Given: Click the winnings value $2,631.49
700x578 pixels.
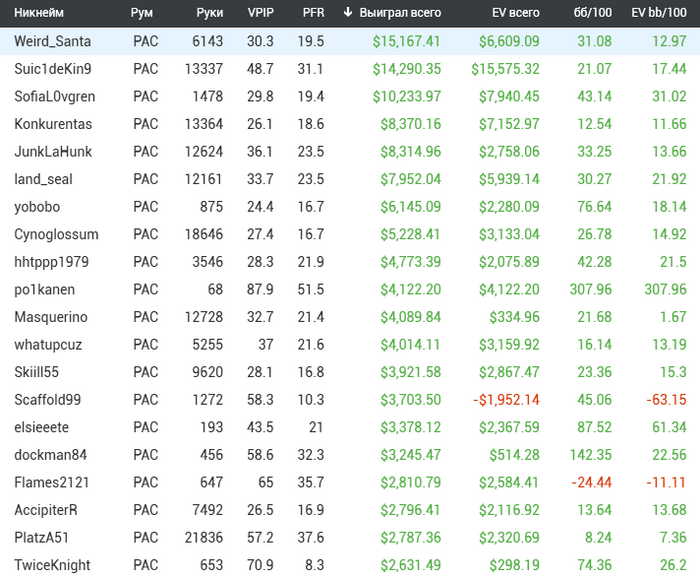Looking at the screenshot, I should (411, 566).
